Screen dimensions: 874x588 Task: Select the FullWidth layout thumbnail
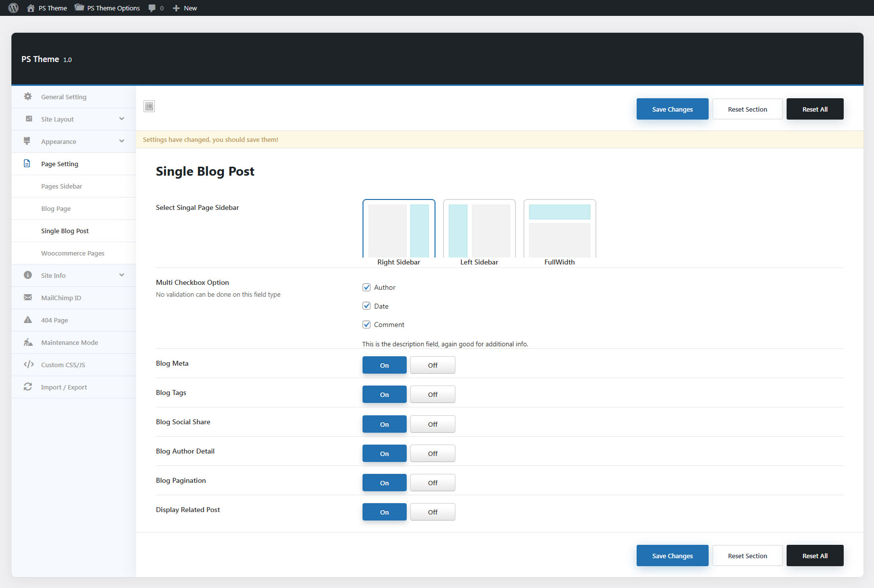tap(559, 229)
